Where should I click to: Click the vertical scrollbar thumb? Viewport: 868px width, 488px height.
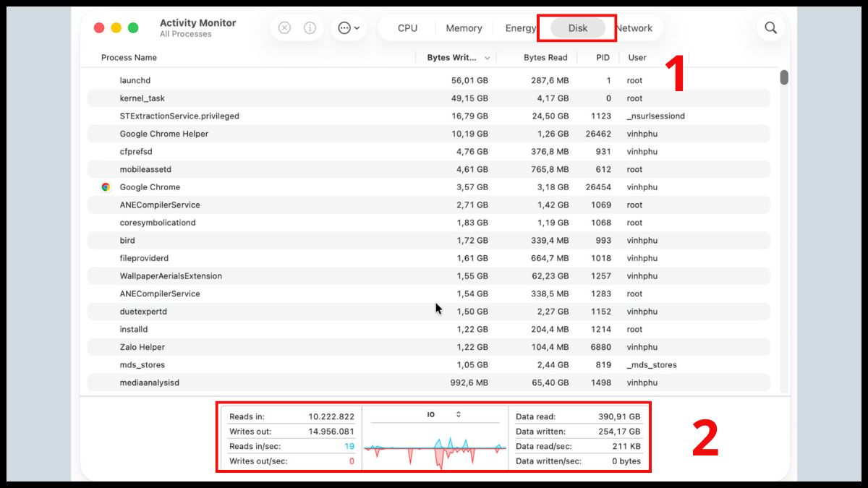[784, 78]
